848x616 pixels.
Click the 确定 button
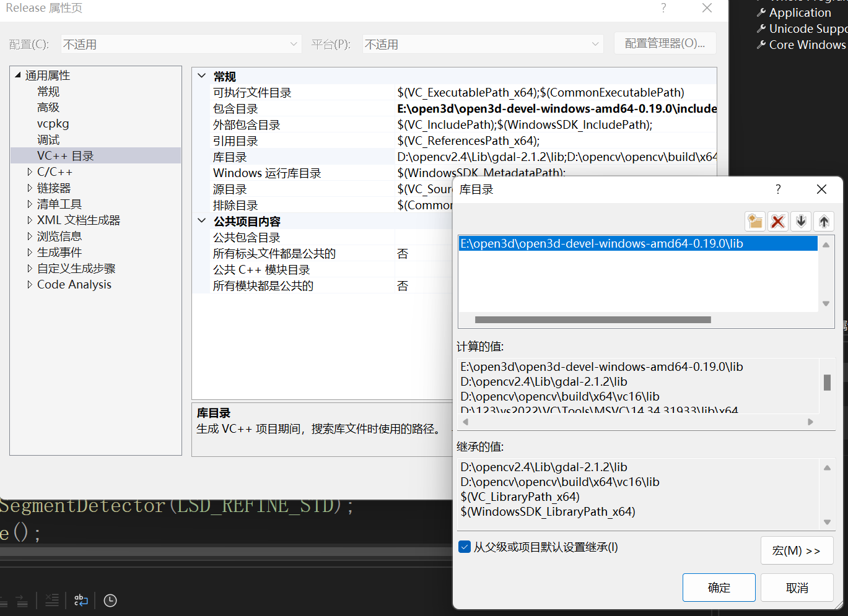pyautogui.click(x=719, y=587)
